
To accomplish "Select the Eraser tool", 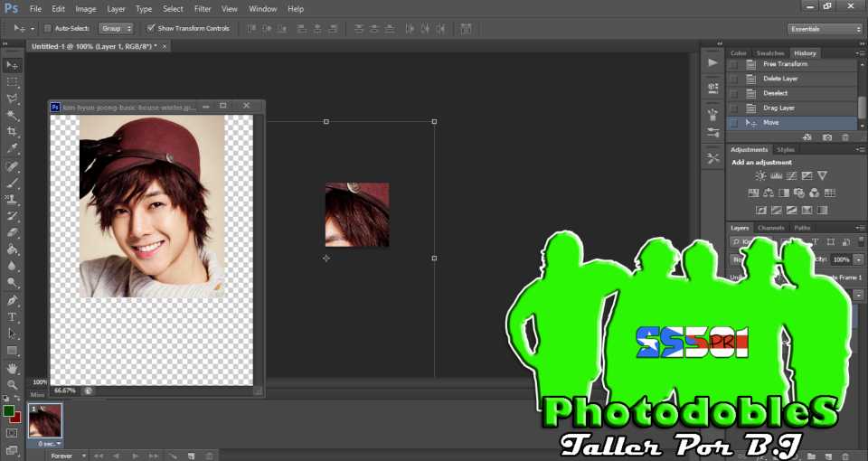I will (12, 232).
